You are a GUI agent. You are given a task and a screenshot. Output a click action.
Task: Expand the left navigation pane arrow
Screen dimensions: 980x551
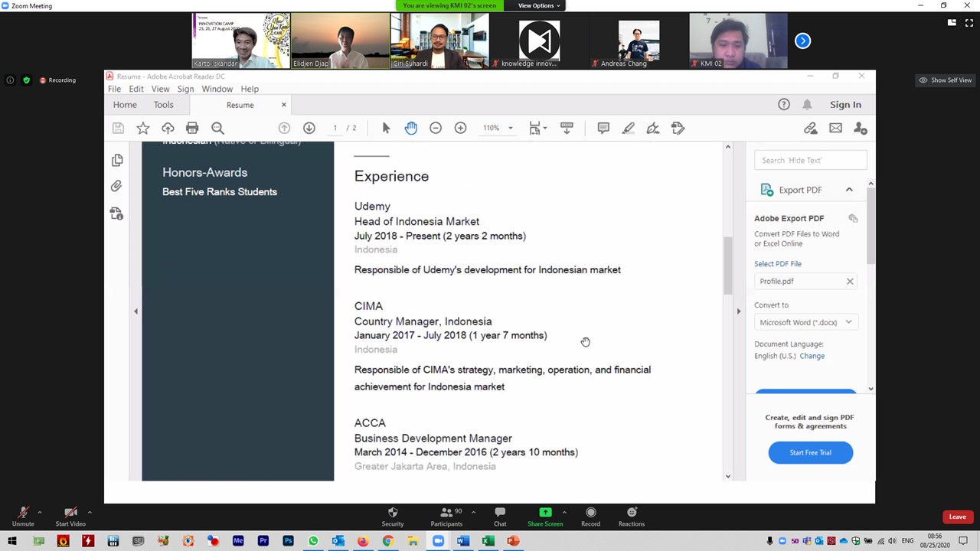point(136,311)
